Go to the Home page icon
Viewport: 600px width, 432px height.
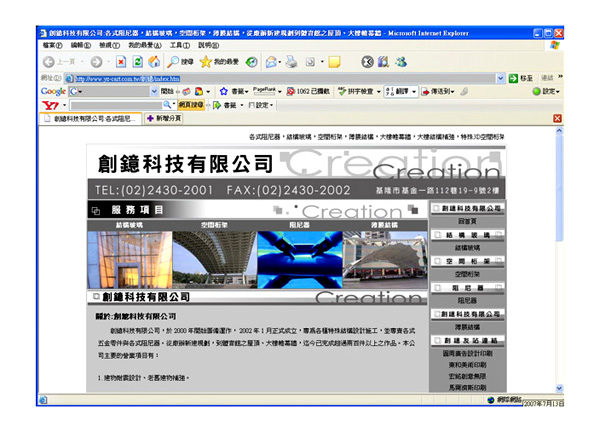(154, 62)
